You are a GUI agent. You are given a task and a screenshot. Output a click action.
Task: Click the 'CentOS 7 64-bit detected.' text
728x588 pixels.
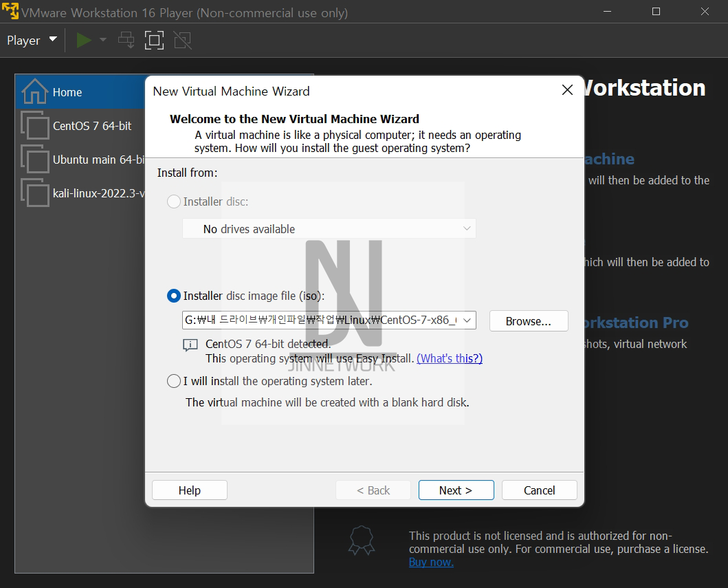[x=268, y=344]
